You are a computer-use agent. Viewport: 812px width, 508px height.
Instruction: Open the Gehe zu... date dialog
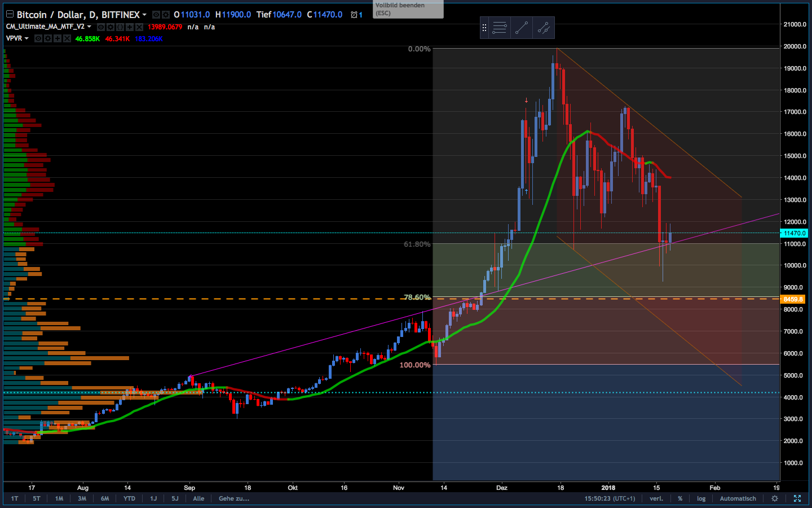[x=234, y=498]
